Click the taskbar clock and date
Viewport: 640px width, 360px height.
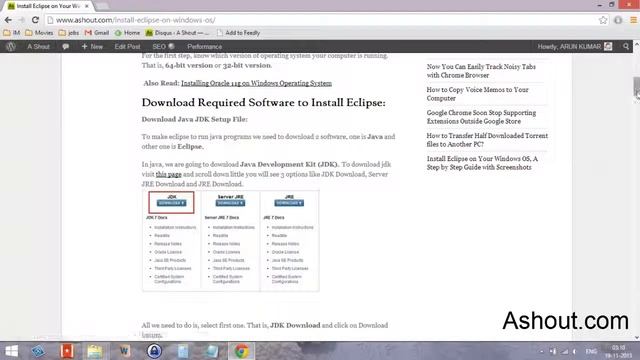pyautogui.click(x=618, y=351)
